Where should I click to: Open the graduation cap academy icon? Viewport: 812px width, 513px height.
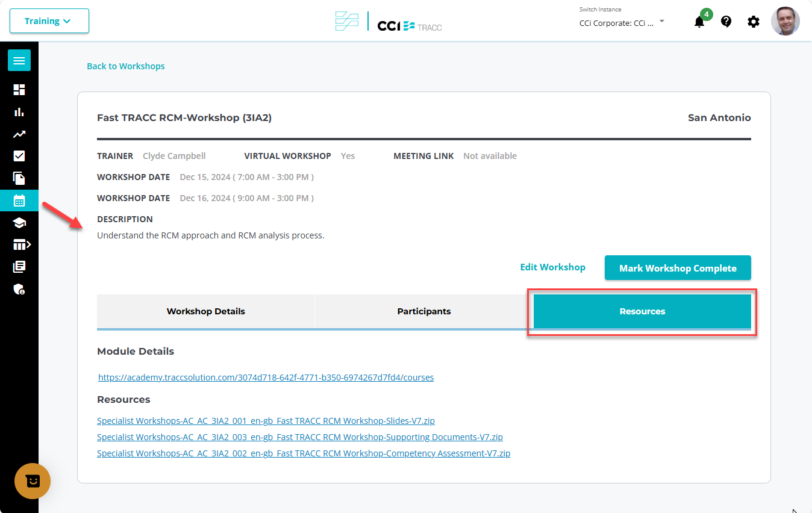click(19, 223)
